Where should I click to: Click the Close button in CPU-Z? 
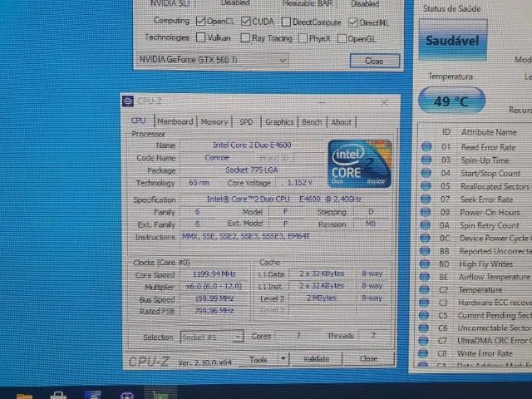pyautogui.click(x=368, y=358)
